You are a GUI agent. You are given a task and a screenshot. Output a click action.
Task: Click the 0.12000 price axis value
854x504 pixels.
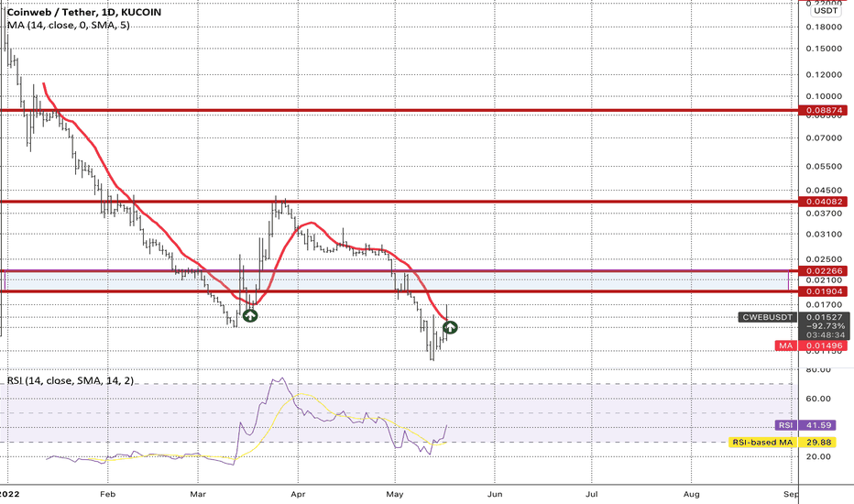point(824,74)
